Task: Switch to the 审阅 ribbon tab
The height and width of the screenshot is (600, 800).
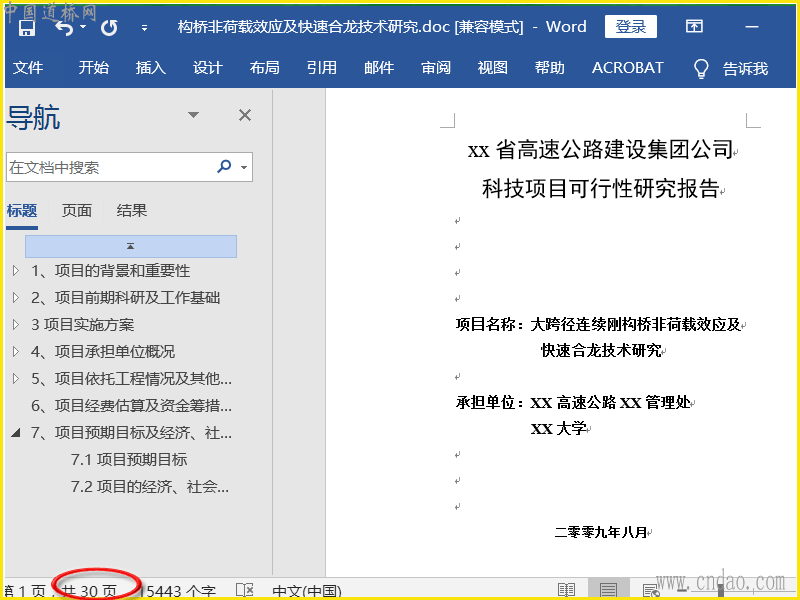Action: coord(436,68)
